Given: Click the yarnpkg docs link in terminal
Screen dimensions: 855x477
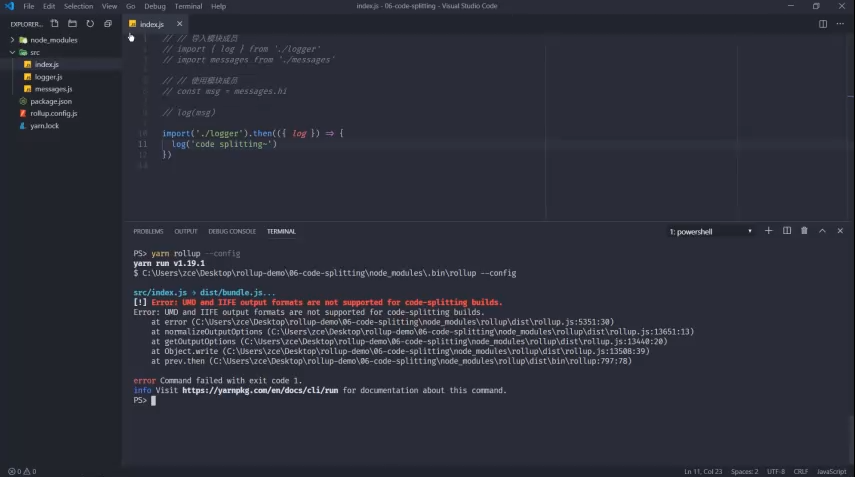Looking at the screenshot, I should pyautogui.click(x=260, y=390).
